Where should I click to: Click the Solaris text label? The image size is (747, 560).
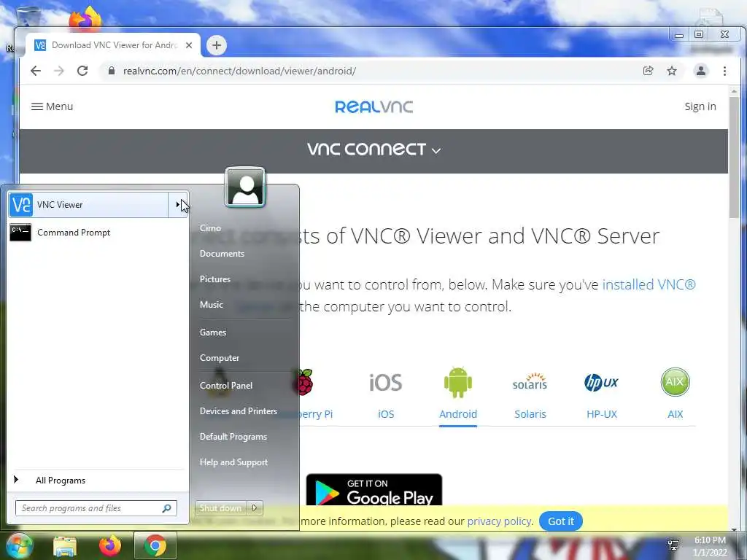coord(530,414)
